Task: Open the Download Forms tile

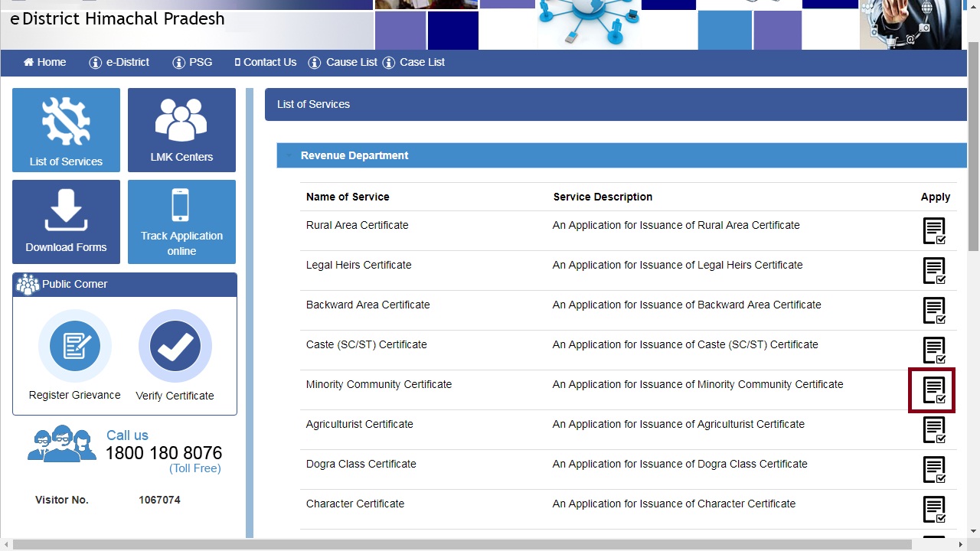Action: click(66, 222)
